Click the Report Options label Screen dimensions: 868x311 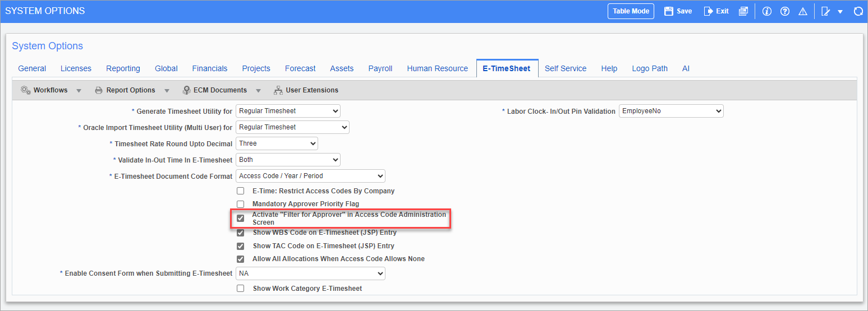pyautogui.click(x=131, y=90)
